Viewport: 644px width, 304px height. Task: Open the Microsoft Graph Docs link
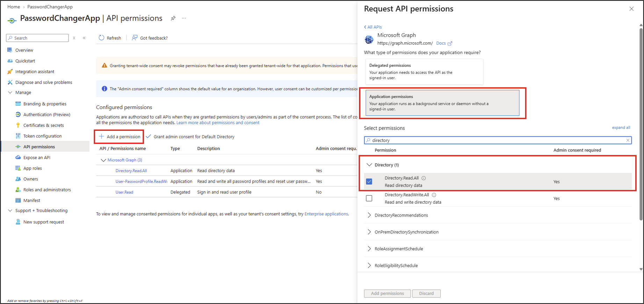(x=444, y=43)
